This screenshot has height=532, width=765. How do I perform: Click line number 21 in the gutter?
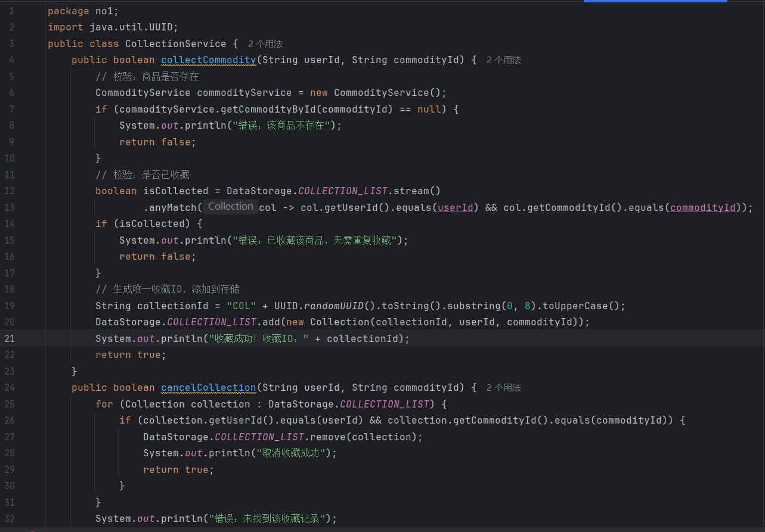pyautogui.click(x=9, y=338)
